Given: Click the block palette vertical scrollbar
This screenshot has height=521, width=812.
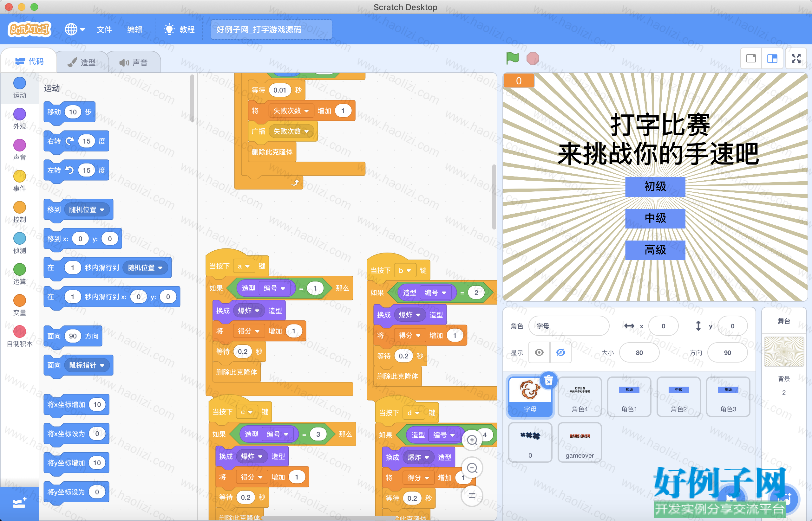Looking at the screenshot, I should (x=192, y=98).
